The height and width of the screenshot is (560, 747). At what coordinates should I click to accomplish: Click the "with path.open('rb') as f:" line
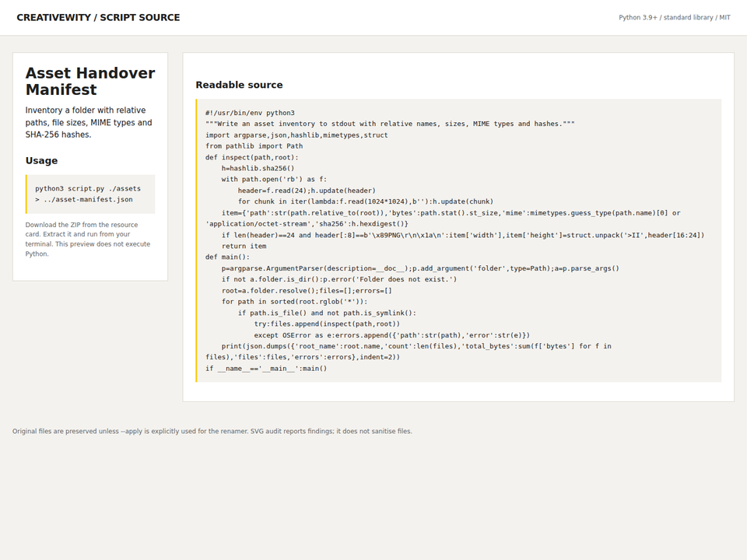(x=274, y=180)
